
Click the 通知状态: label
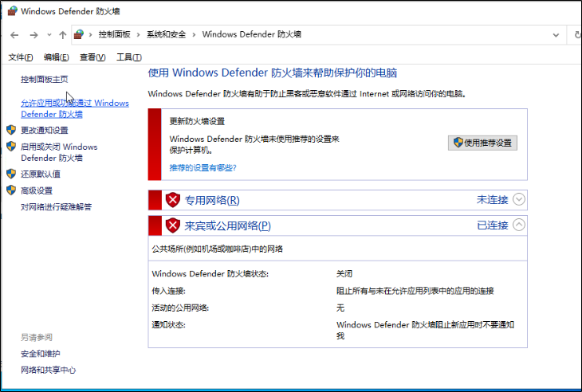(x=168, y=325)
